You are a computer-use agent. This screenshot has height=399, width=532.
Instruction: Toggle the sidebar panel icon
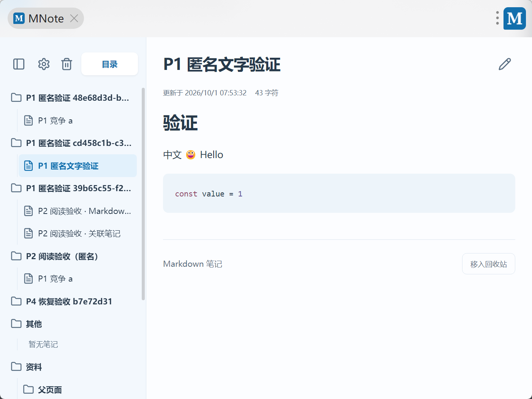coord(19,64)
